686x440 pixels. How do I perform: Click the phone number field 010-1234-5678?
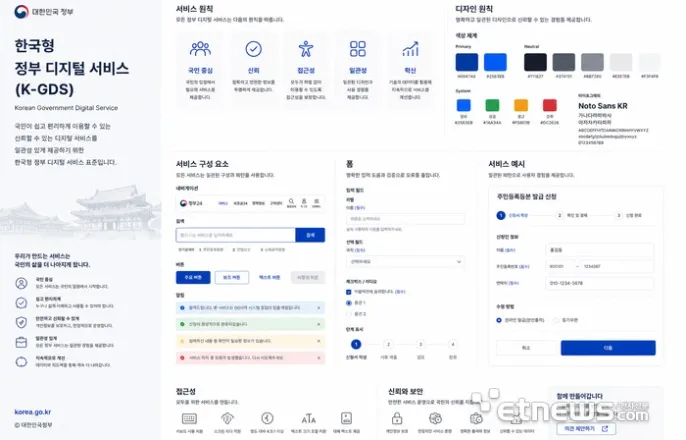[599, 283]
